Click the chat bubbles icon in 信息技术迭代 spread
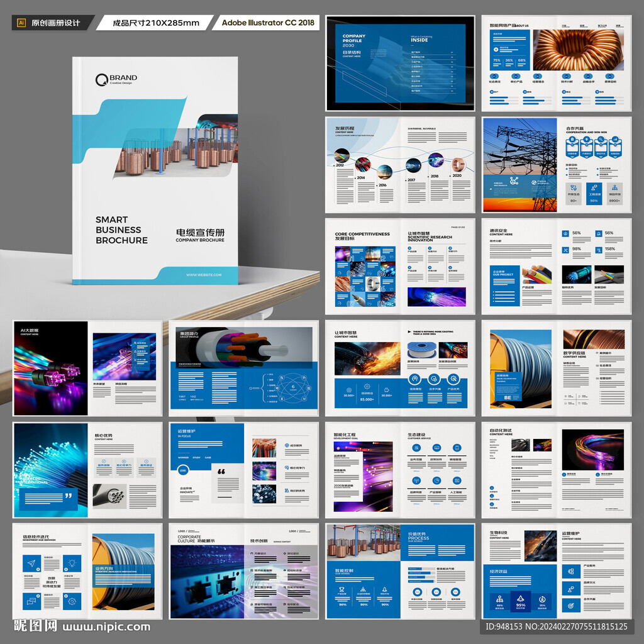This screenshot has width=644, height=644. (31, 601)
